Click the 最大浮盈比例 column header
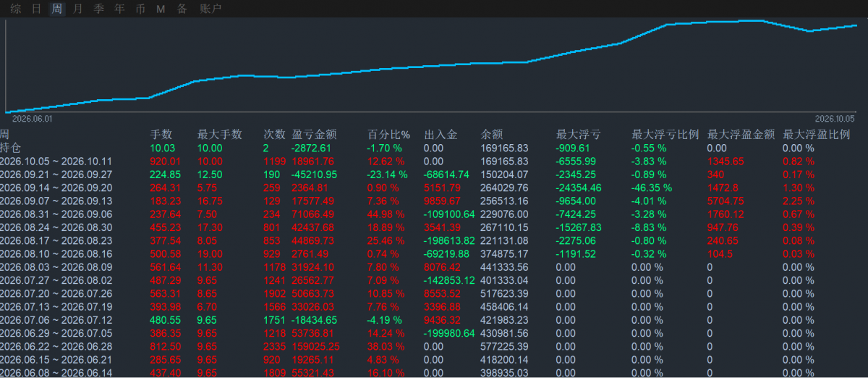 [x=817, y=135]
